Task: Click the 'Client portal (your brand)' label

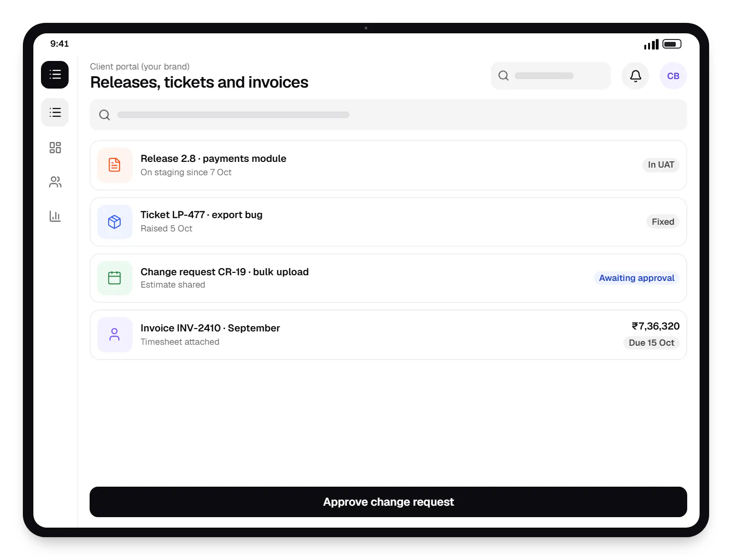Action: click(140, 67)
